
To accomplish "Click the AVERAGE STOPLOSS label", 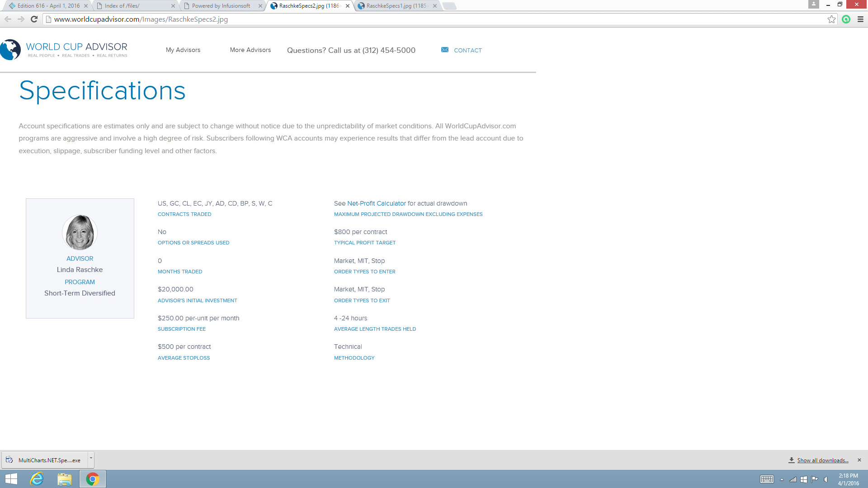I will 184,358.
